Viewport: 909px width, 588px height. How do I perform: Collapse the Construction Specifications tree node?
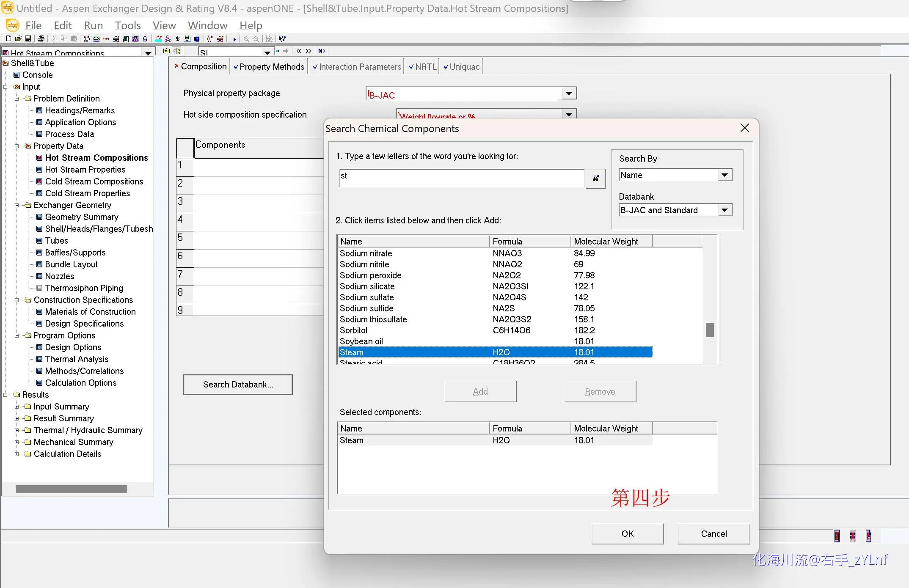coord(17,300)
